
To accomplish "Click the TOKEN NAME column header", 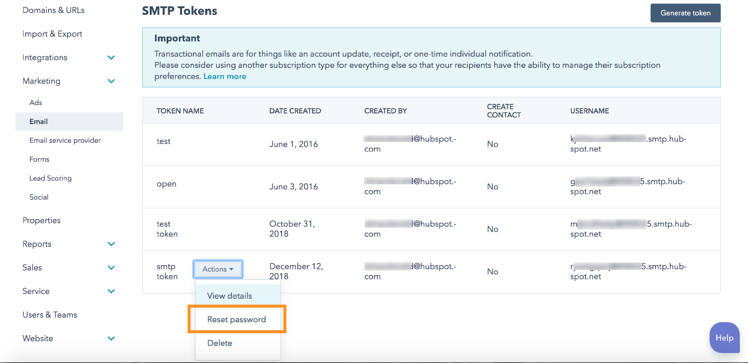I will 180,111.
